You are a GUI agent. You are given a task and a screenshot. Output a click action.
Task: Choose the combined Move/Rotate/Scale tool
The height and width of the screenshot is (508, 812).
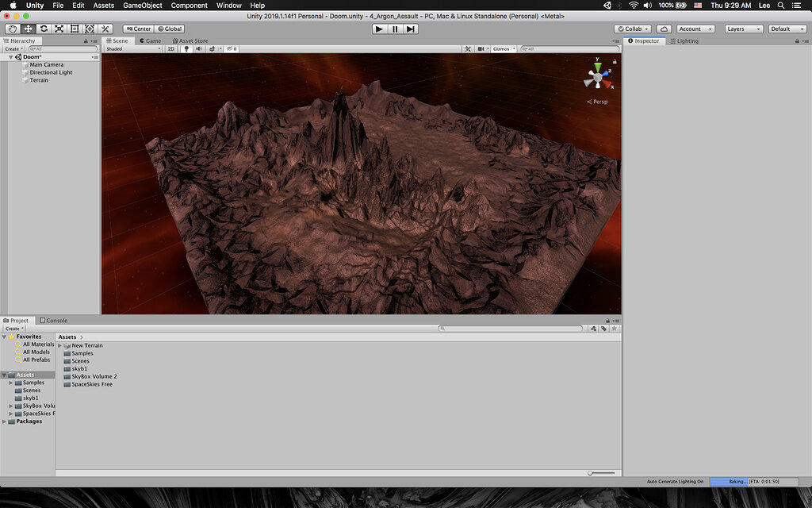[90, 28]
